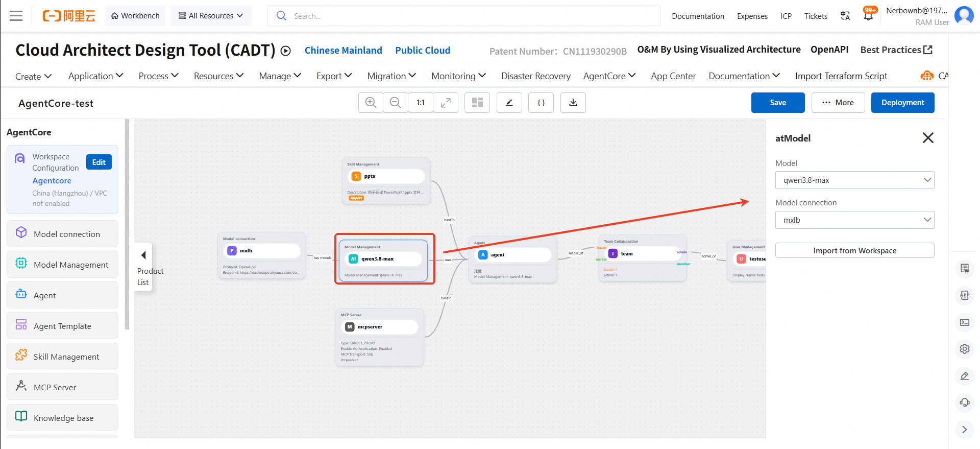Open the Disaster Recovery menu item
This screenshot has height=449, width=980.
(535, 76)
